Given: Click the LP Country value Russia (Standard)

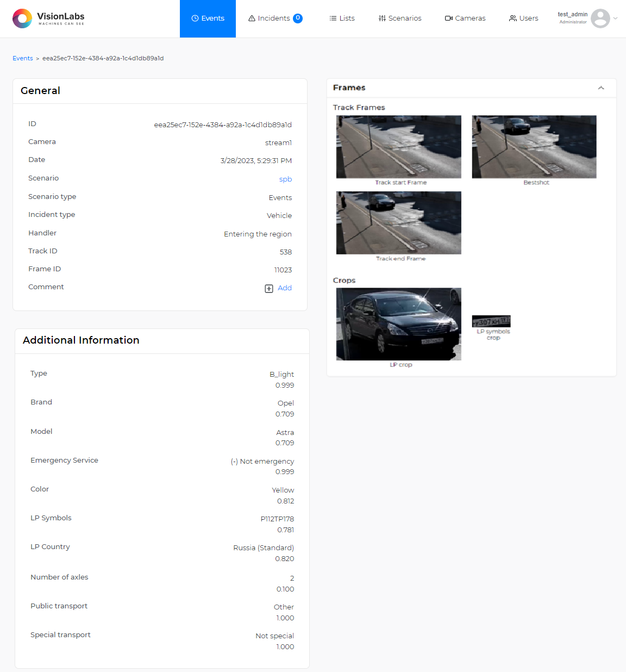Looking at the screenshot, I should point(264,548).
